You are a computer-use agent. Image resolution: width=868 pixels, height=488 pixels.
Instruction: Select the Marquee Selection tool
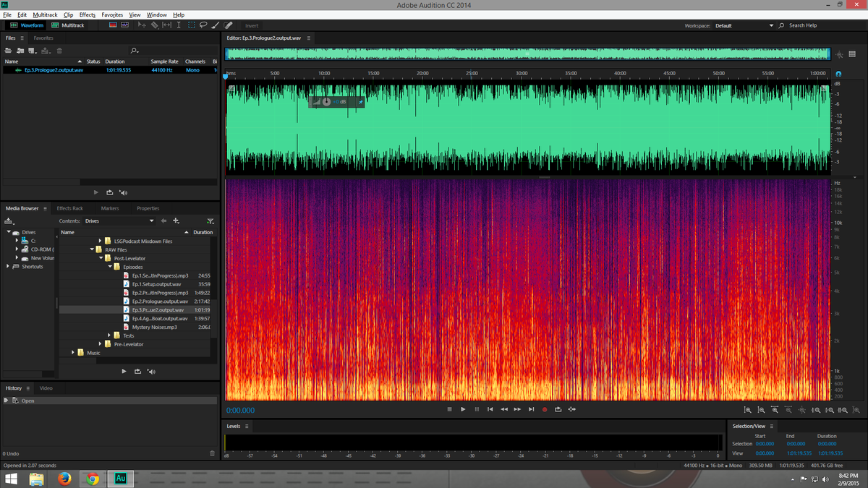point(192,25)
